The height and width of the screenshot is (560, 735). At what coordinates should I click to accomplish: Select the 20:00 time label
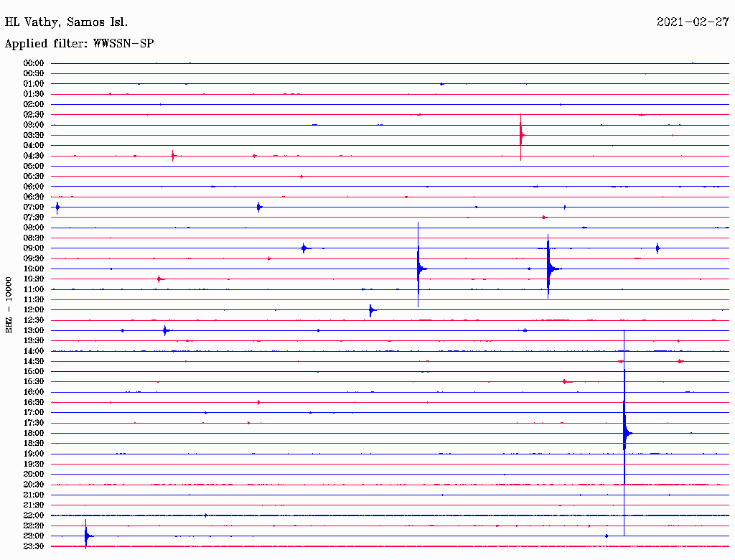pos(33,474)
